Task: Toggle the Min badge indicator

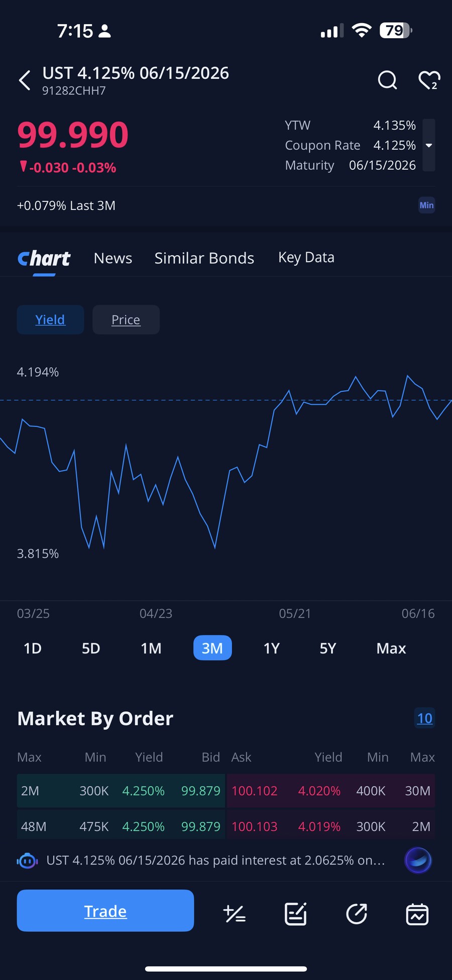Action: click(x=426, y=205)
